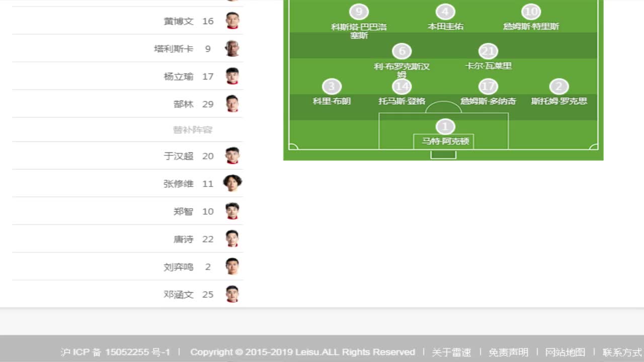Click number 2 right-back marker
Image resolution: width=644 pixels, height=362 pixels.
pos(559,86)
